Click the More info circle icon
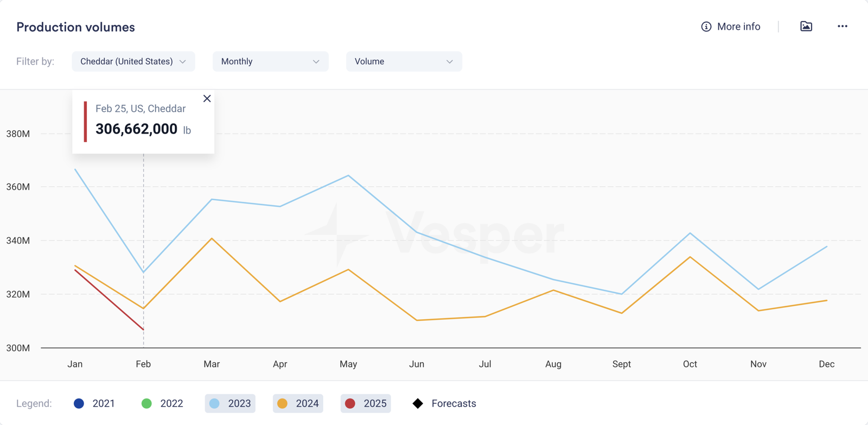This screenshot has height=425, width=868. click(x=706, y=27)
